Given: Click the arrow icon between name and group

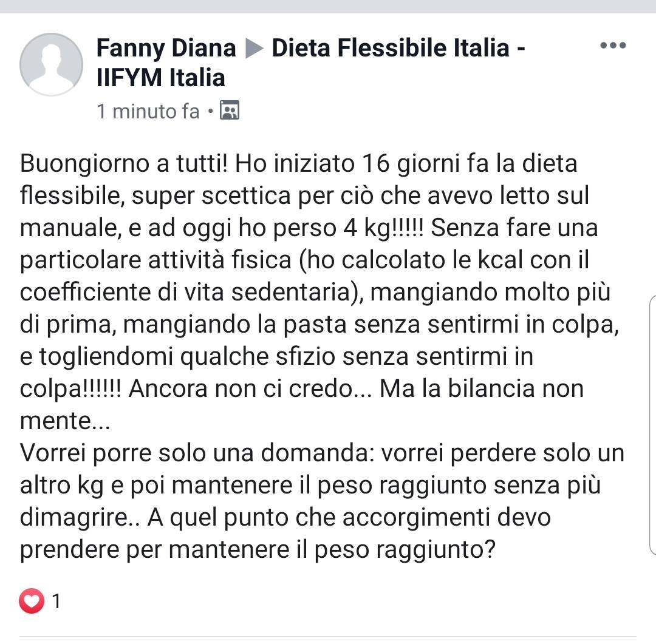Looking at the screenshot, I should tap(254, 49).
